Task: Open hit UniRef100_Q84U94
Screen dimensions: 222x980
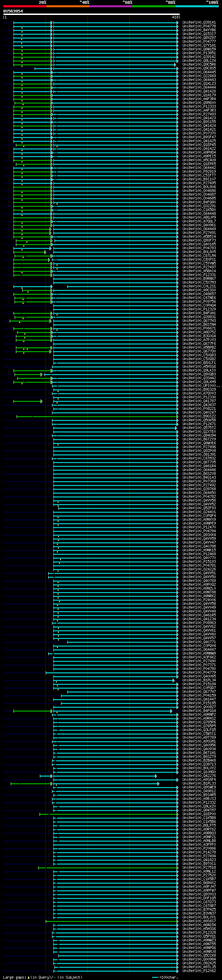Action: coord(199,435)
